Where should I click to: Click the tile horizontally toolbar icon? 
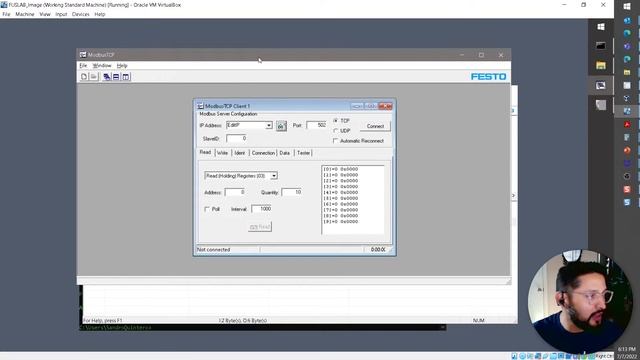click(116, 77)
